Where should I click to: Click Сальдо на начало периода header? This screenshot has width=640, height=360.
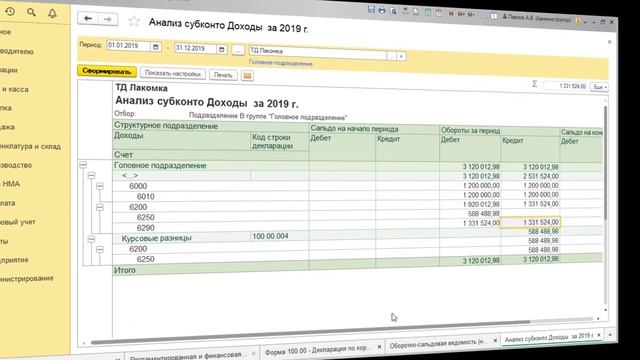(354, 129)
